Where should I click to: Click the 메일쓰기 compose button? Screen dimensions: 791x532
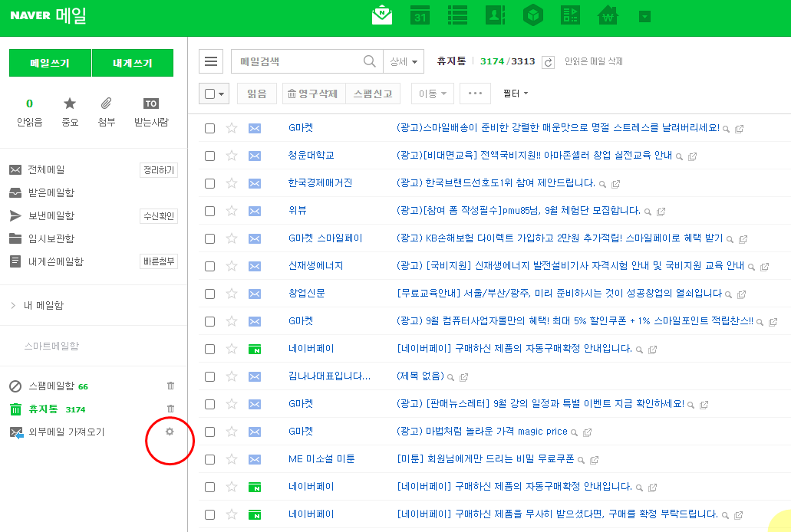50,63
